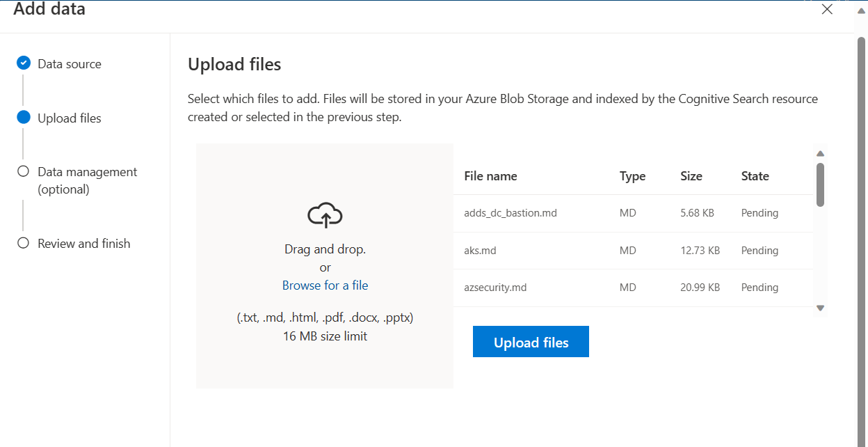This screenshot has width=868, height=447.
Task: Click the File name column header
Action: tap(490, 175)
